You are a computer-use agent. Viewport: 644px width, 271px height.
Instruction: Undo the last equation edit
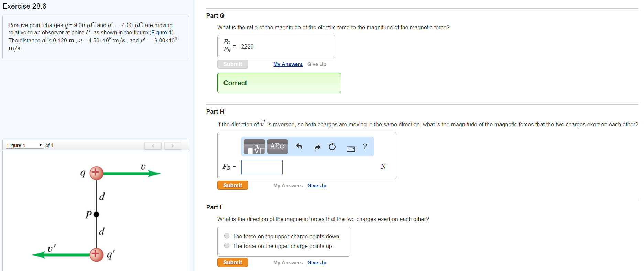point(299,146)
